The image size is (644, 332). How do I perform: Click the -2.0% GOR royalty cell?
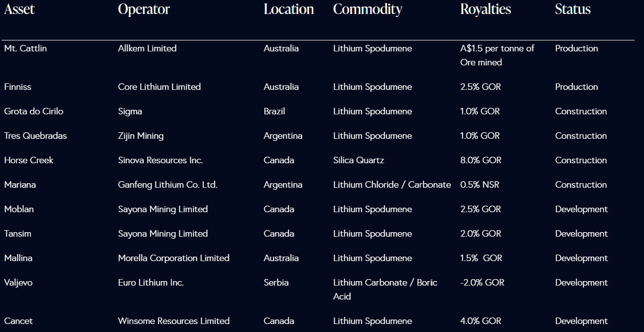click(x=482, y=283)
